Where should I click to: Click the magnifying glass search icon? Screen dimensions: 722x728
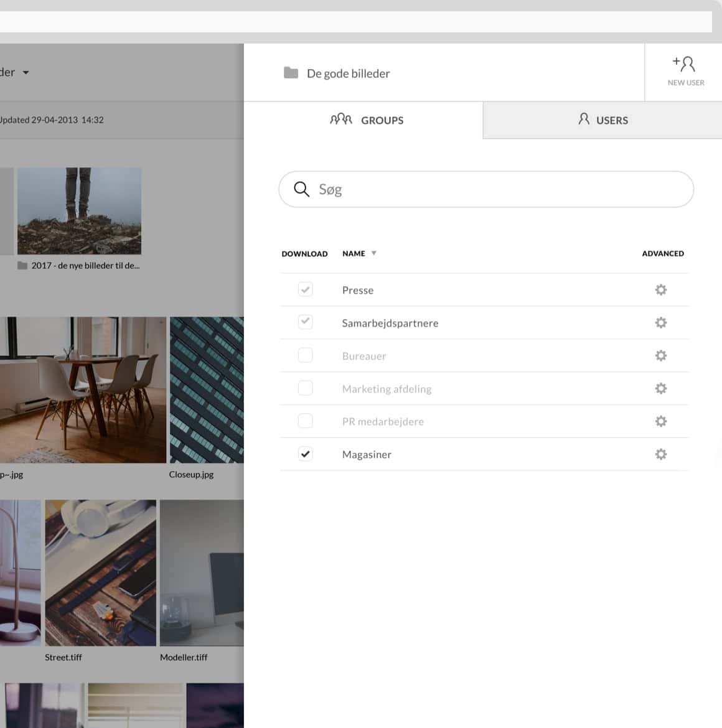(302, 189)
